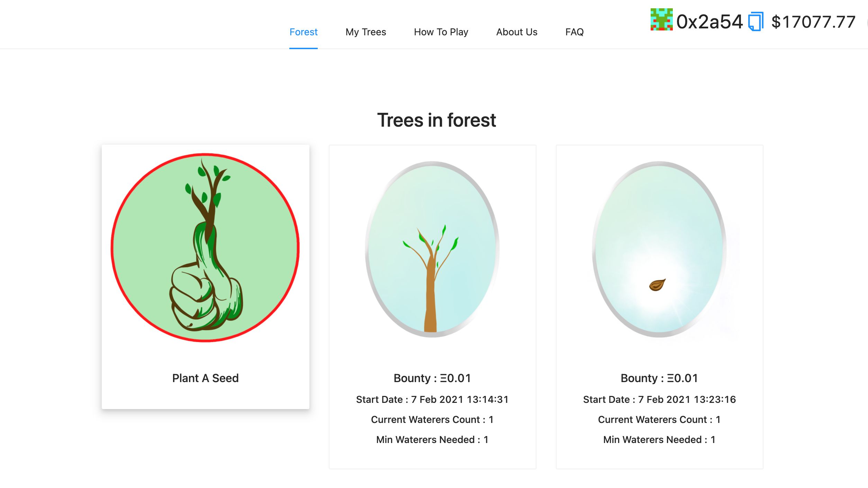868x488 pixels.
Task: Click the Trees in forest heading
Action: (436, 120)
